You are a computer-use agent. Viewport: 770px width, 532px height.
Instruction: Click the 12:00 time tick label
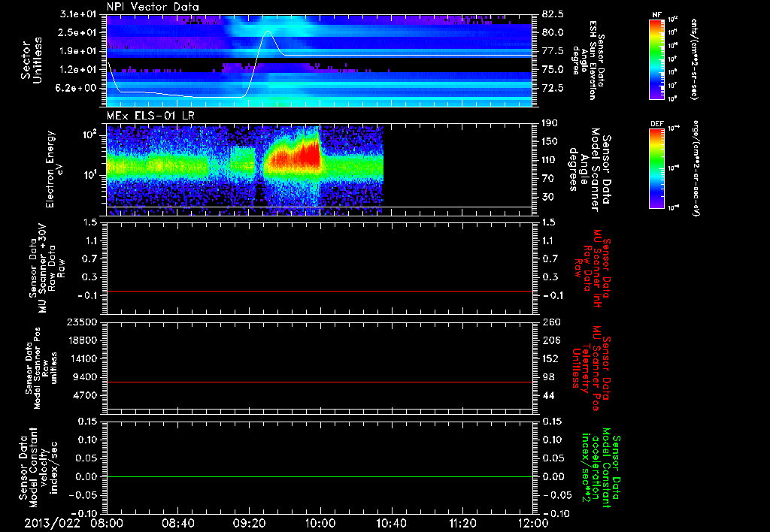[x=533, y=523]
